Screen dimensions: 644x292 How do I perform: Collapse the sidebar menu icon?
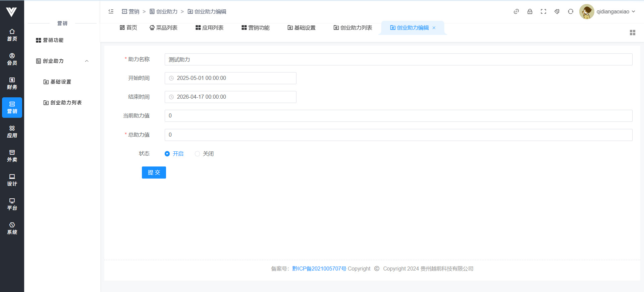111,11
